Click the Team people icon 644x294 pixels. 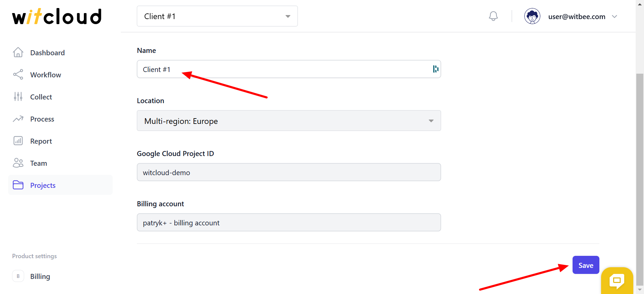point(18,163)
